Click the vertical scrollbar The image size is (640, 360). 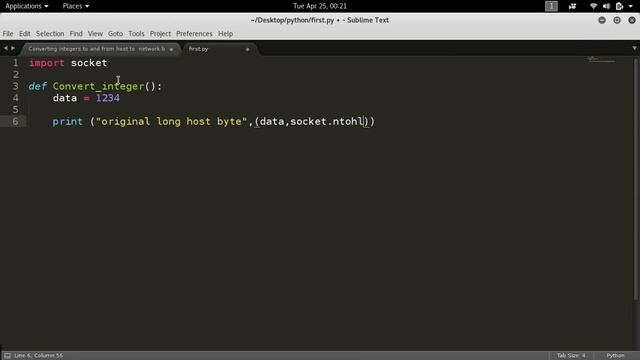click(636, 179)
